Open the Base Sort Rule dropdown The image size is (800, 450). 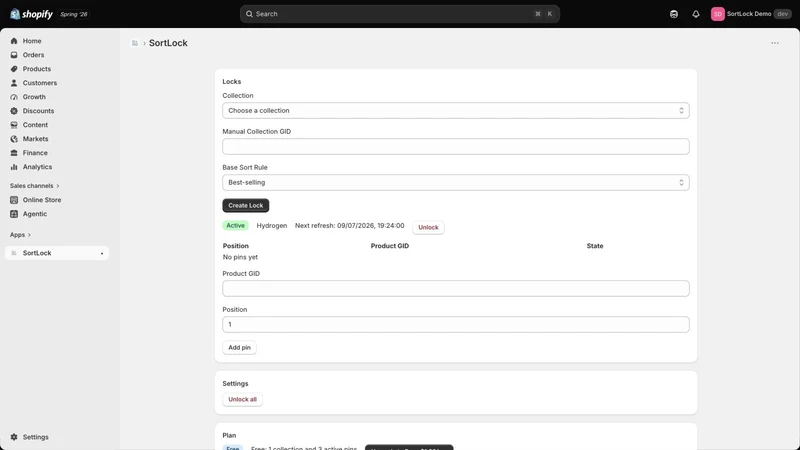456,183
